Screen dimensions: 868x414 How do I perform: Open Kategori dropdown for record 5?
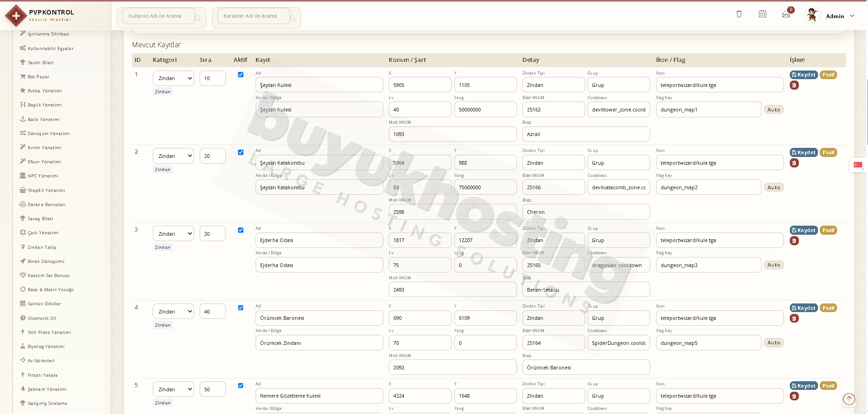tap(173, 389)
